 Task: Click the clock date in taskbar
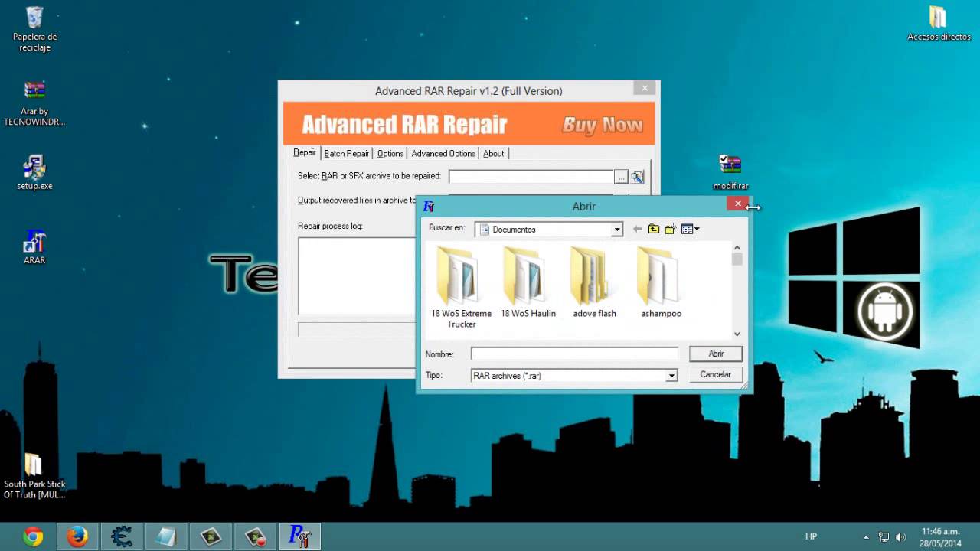[941, 537]
